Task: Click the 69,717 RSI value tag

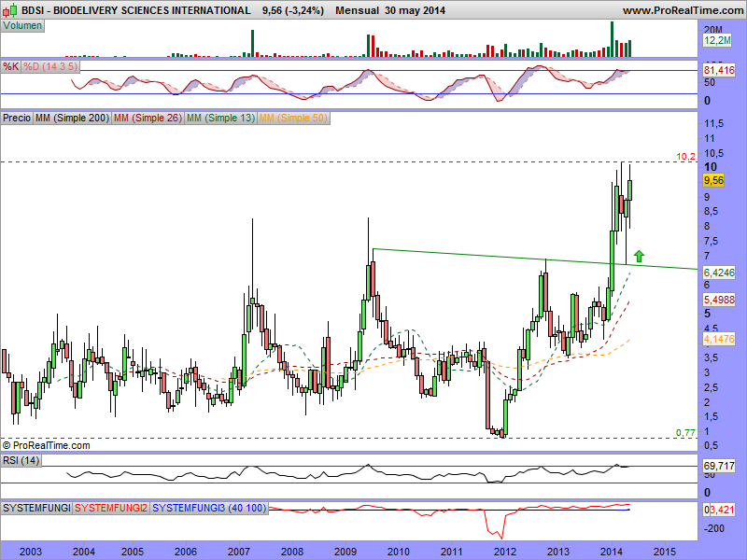Action: [x=719, y=466]
